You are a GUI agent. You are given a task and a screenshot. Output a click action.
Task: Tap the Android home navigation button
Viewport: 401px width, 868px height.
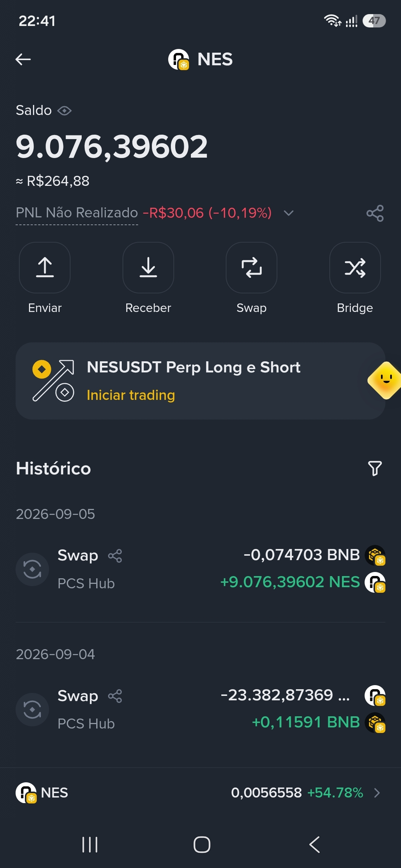[202, 845]
